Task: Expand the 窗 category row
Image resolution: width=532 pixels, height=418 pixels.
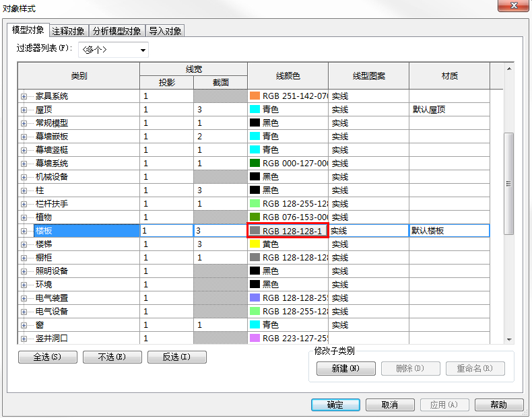Action: (24, 326)
